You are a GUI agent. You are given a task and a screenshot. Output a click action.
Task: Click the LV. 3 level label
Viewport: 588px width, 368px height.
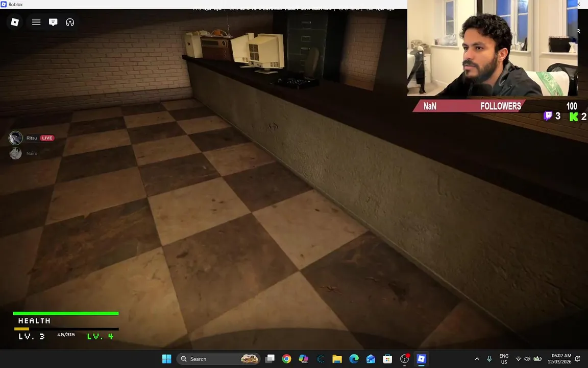[x=32, y=336]
